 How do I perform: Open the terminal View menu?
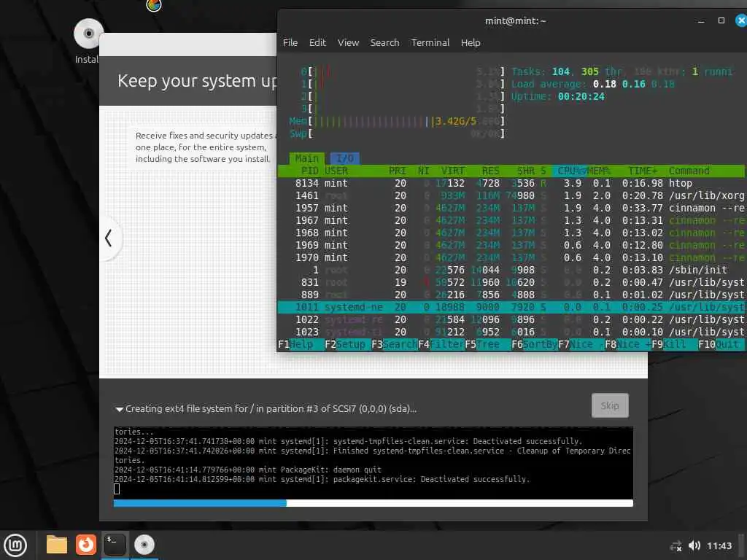click(348, 43)
